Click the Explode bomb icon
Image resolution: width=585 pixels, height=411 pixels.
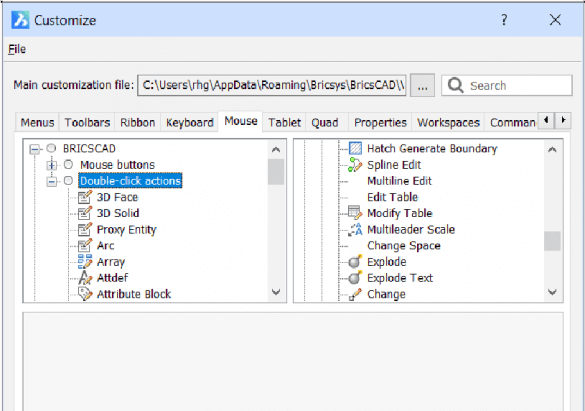coord(355,261)
